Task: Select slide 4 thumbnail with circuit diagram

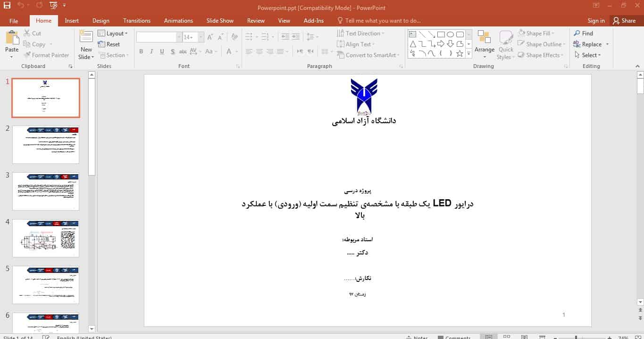Action: (x=45, y=238)
